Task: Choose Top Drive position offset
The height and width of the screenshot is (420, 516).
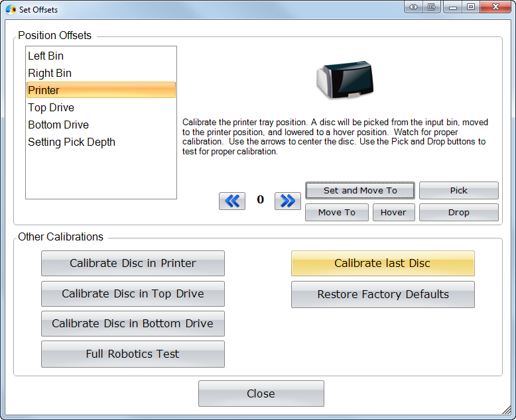Action: click(51, 108)
